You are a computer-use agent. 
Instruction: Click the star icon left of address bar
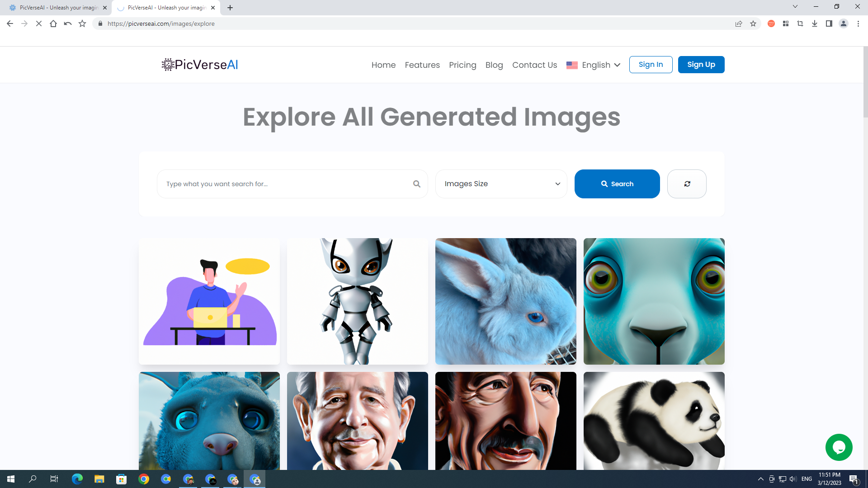tap(82, 23)
